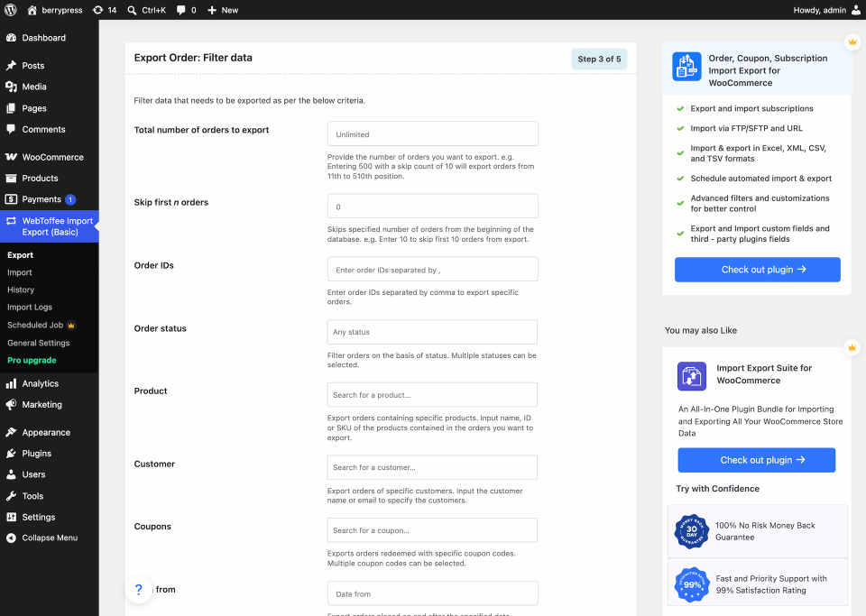Open the Ctrl+K search command palette
This screenshot has width=866, height=616.
click(146, 10)
